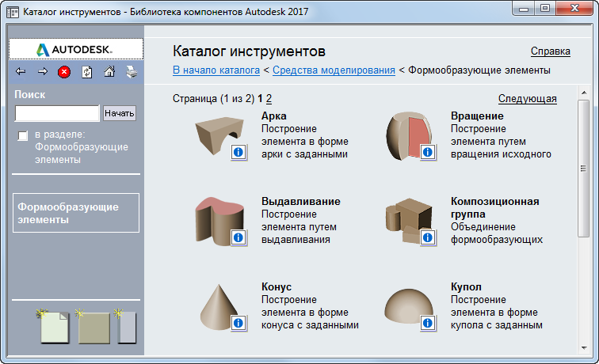Click the Поиск search text field
This screenshot has width=599, height=364.
pos(57,113)
